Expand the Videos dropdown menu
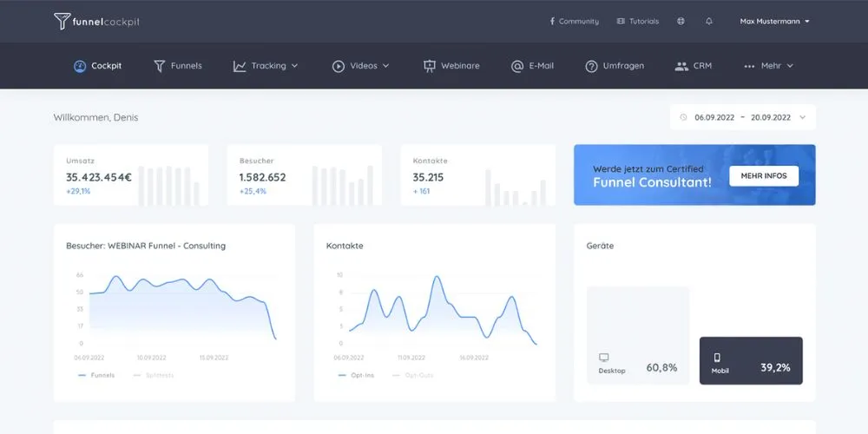The image size is (868, 434). [361, 66]
